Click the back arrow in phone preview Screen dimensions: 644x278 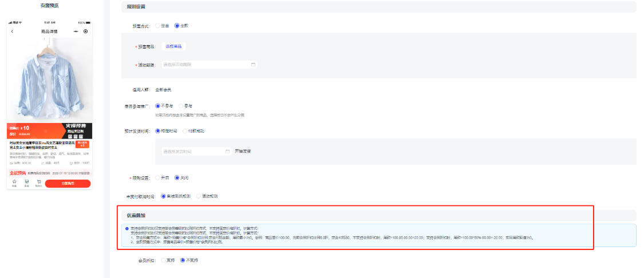[12, 31]
